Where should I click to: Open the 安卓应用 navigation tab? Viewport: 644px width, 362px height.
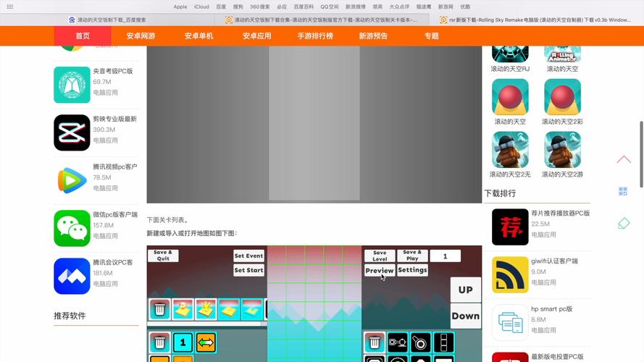(256, 36)
